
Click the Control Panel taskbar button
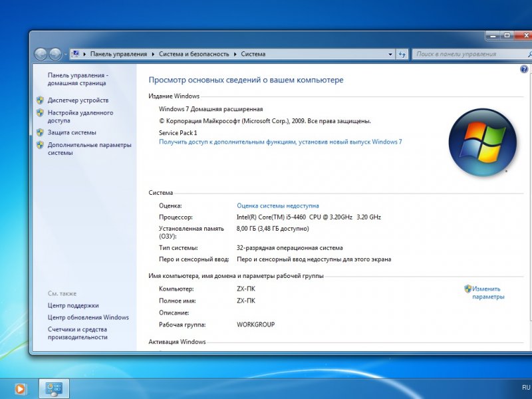click(54, 388)
